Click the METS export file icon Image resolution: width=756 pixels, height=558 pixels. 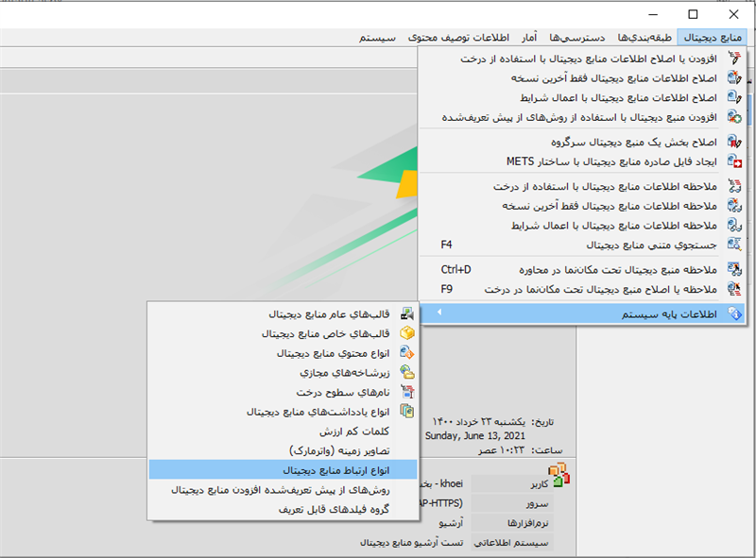click(734, 161)
